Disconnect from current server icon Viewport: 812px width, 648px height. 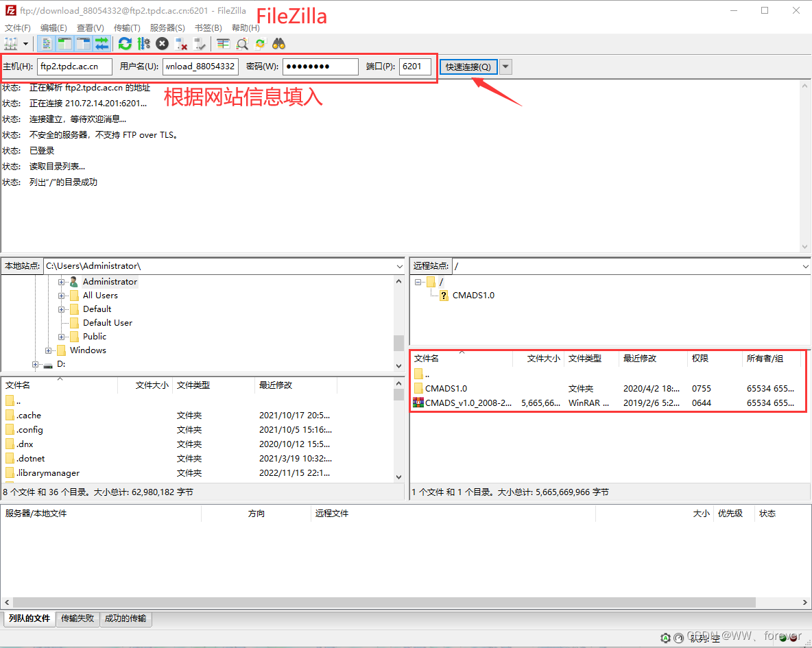181,44
